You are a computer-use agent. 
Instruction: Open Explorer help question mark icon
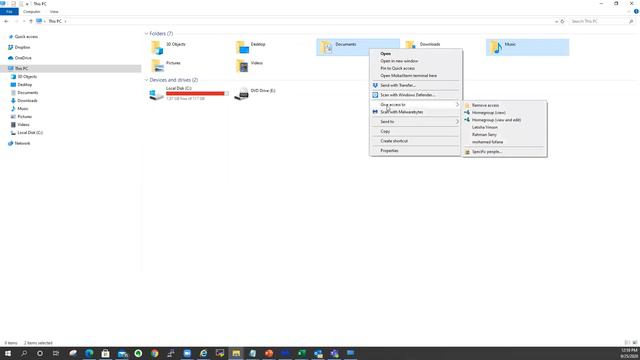tap(636, 11)
